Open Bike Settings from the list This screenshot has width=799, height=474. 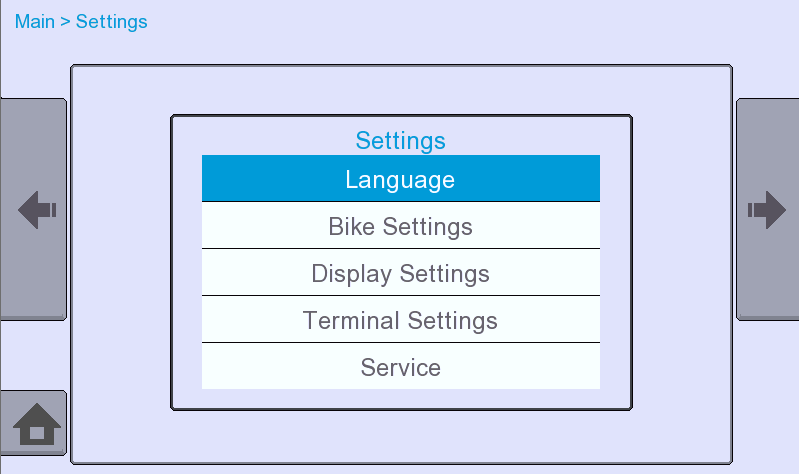(x=401, y=225)
